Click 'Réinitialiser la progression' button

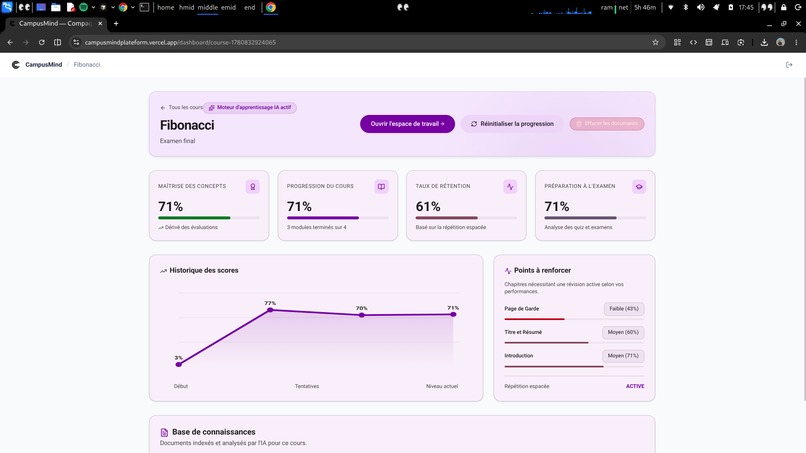click(512, 124)
